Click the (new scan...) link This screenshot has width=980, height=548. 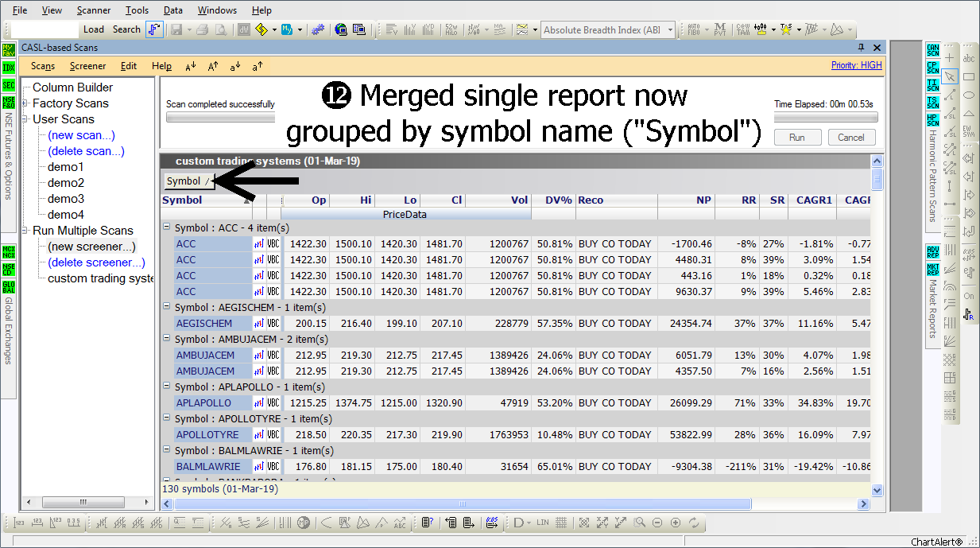[x=81, y=135]
